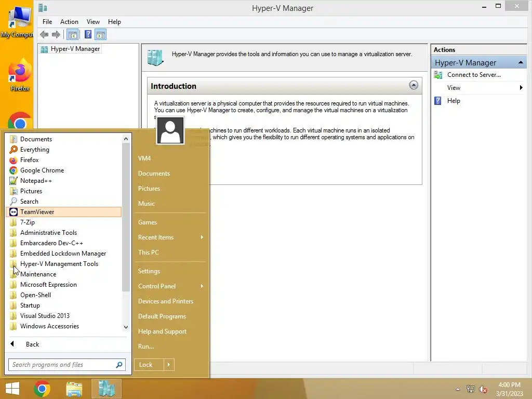The image size is (532, 399).
Task: Click the Back arrow toolbar icon
Action: point(44,34)
